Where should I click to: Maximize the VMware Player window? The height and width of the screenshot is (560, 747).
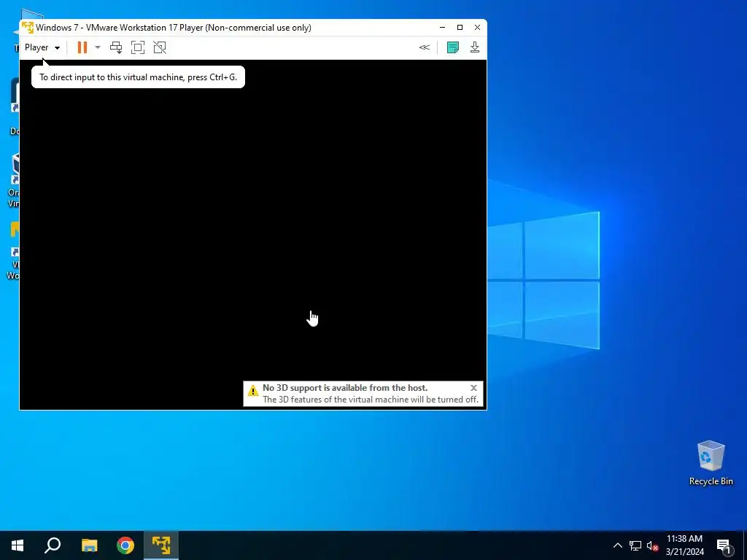pos(460,28)
